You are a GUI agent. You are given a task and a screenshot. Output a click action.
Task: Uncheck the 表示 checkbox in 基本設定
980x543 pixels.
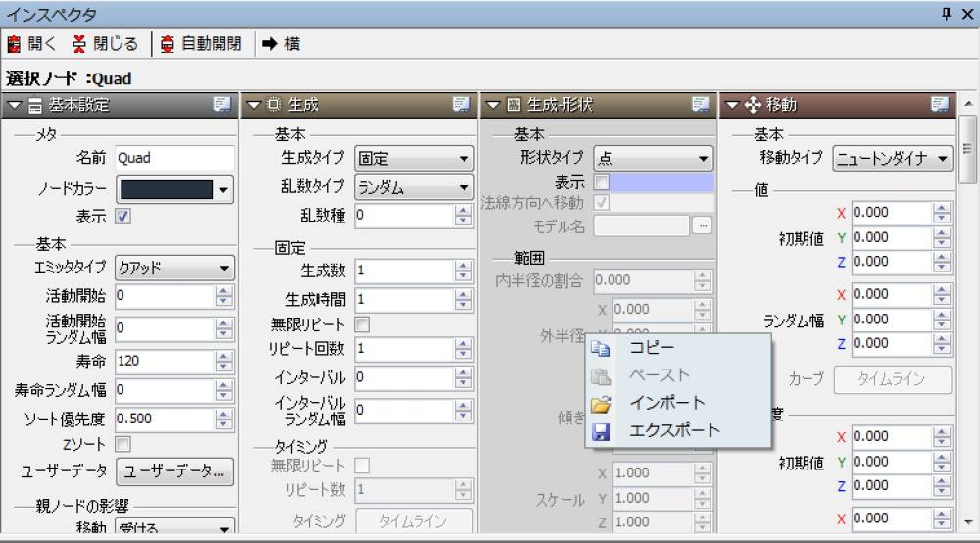(x=123, y=218)
